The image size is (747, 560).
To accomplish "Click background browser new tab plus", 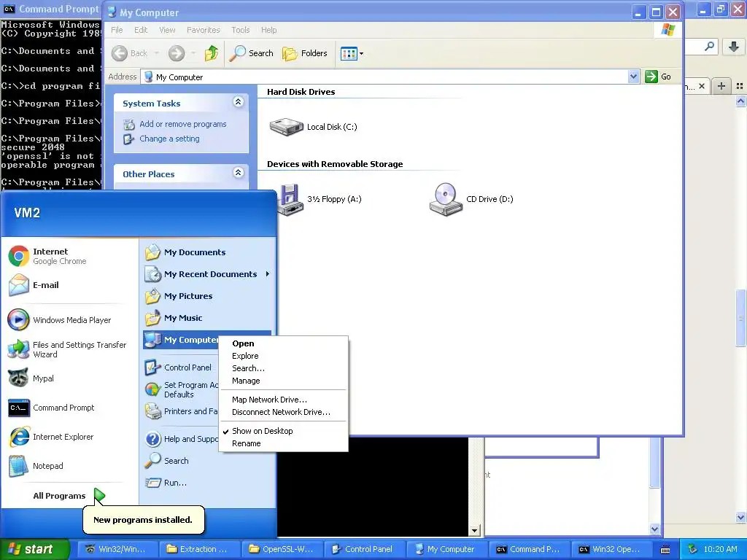I will coord(721,86).
